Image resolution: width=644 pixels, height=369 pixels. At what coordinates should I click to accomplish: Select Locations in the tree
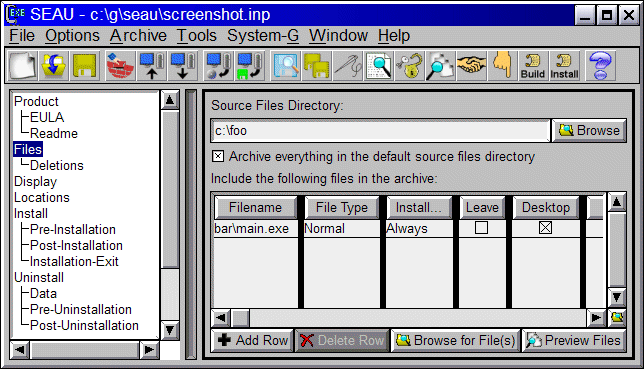(x=41, y=198)
